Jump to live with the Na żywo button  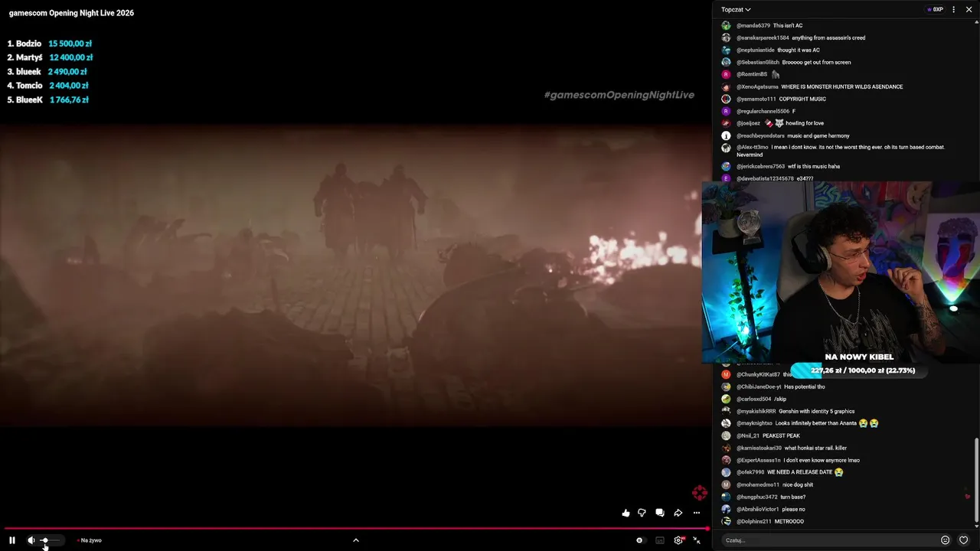(90, 540)
